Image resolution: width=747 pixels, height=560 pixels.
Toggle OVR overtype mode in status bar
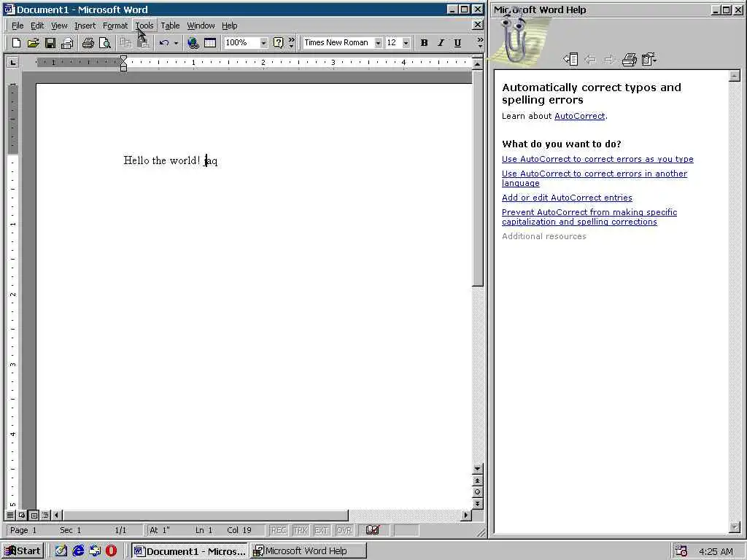[344, 530]
